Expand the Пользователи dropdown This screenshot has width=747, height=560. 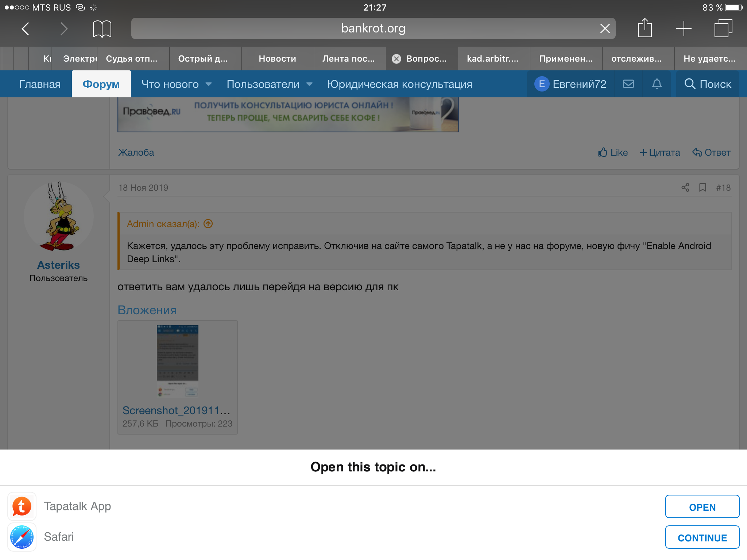point(310,84)
